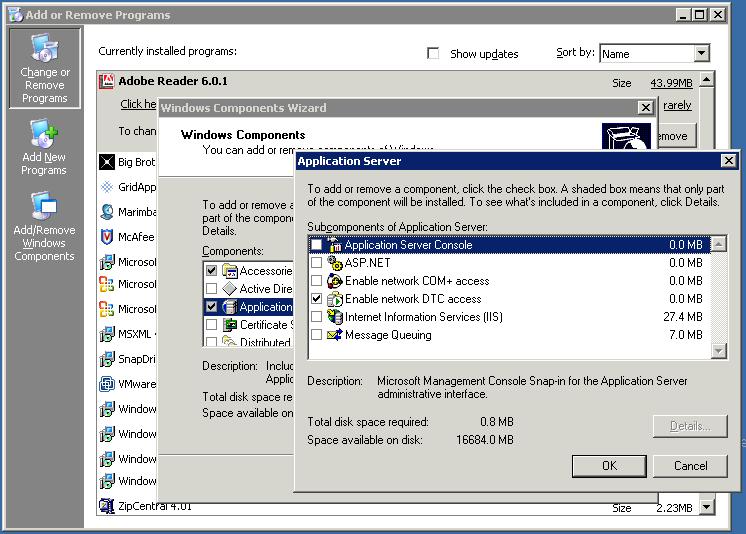Select the GridApp program icon
Image resolution: width=746 pixels, height=534 pixels.
(107, 187)
